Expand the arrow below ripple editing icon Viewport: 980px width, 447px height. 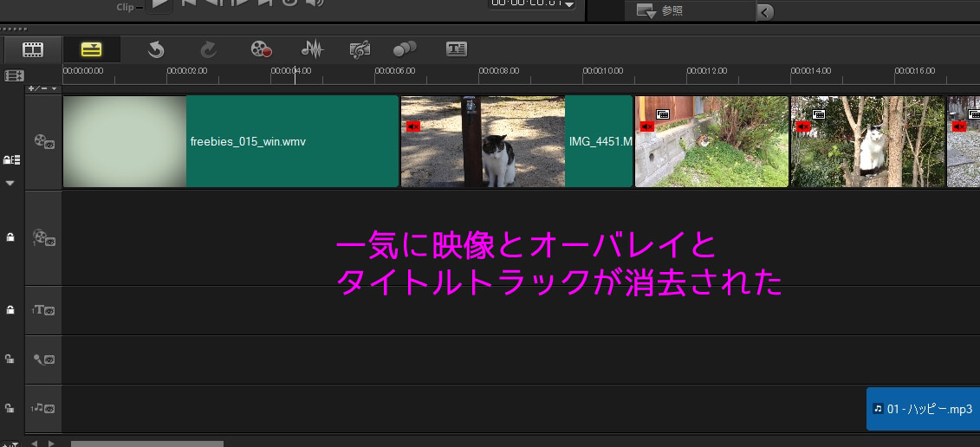click(x=10, y=184)
